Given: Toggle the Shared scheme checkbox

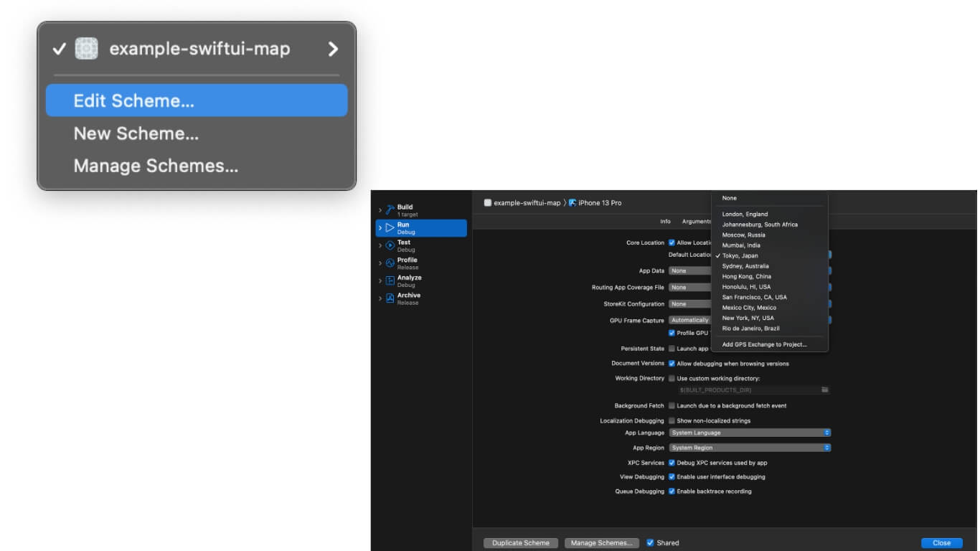Looking at the screenshot, I should pos(650,543).
